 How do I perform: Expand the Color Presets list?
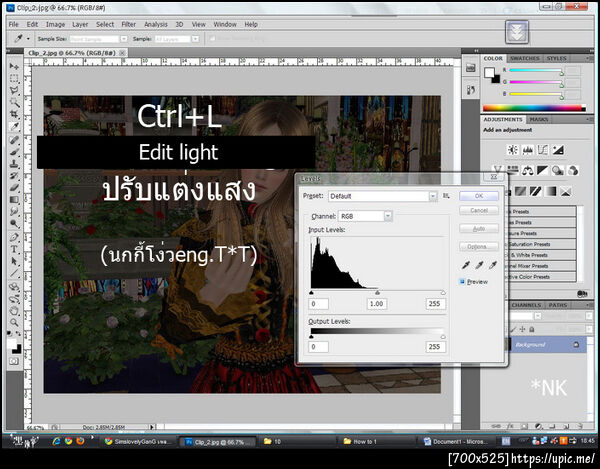click(540, 277)
